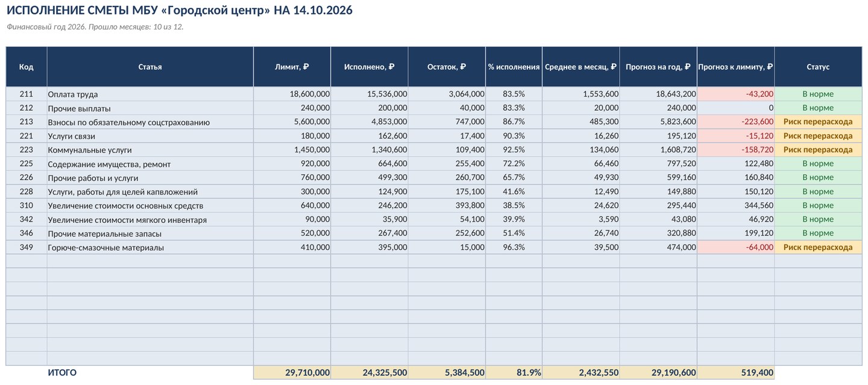The image size is (868, 385).
Task: Click yearly forecast '18,643,200'
Action: [x=658, y=94]
